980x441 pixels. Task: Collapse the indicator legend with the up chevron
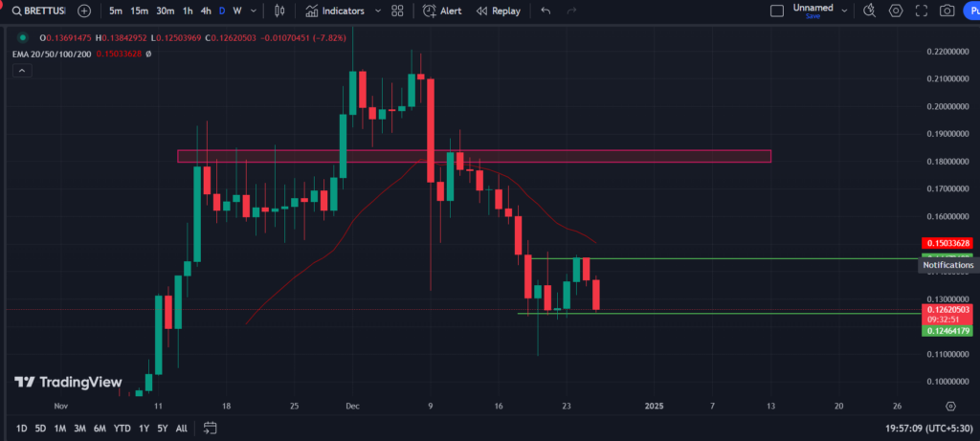(x=21, y=71)
